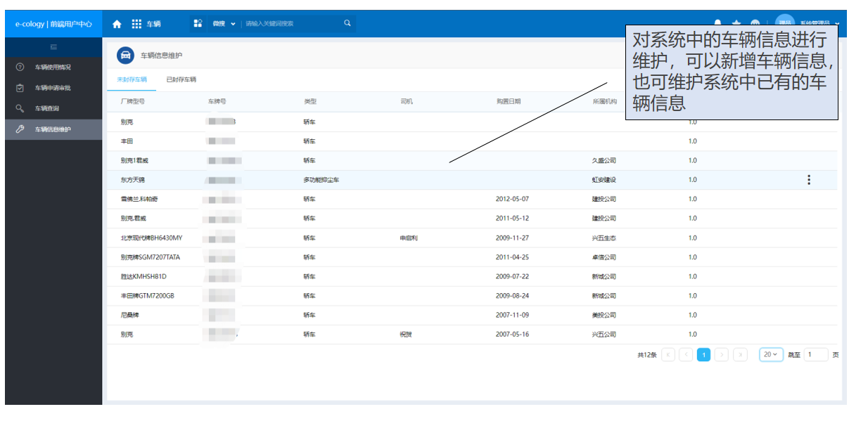The width and height of the screenshot is (868, 421).
Task: Open the module grid icon beside 车辆
Action: 136,24
